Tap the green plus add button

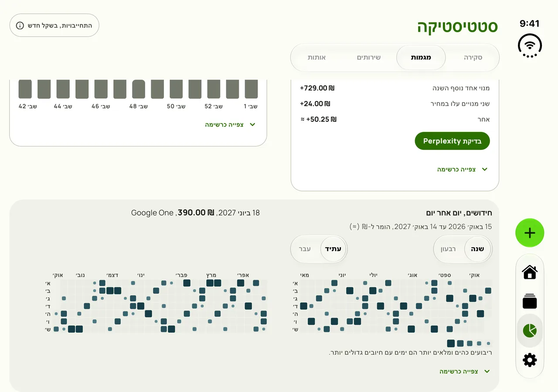point(530,233)
